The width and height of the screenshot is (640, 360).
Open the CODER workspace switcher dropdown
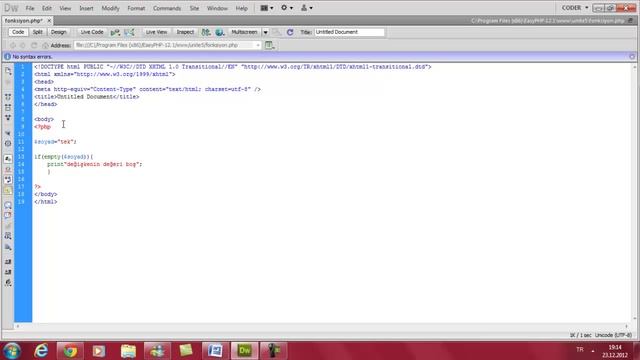[x=575, y=8]
